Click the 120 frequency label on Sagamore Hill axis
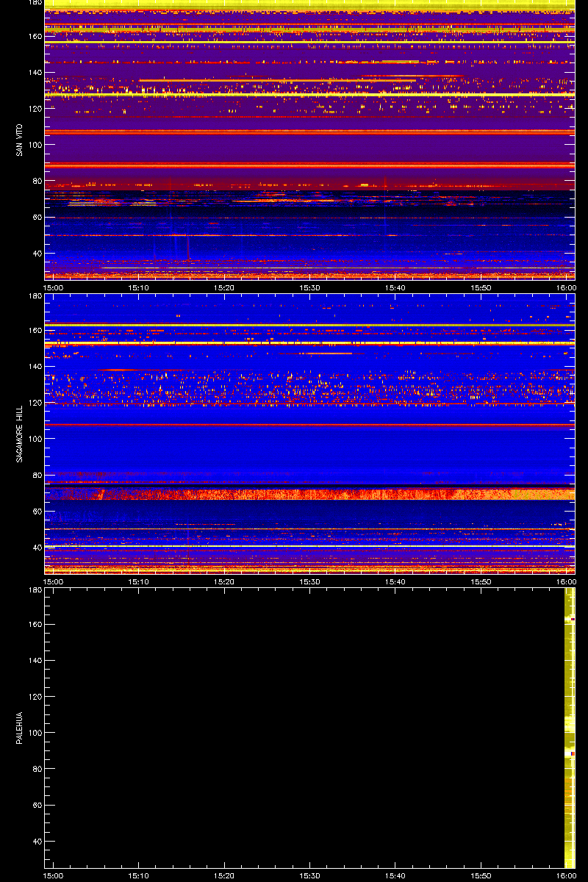Viewport: 588px width, 882px height. click(x=35, y=403)
